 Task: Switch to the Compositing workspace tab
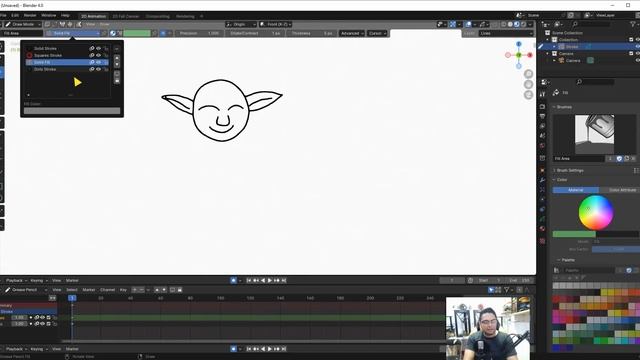pyautogui.click(x=158, y=16)
